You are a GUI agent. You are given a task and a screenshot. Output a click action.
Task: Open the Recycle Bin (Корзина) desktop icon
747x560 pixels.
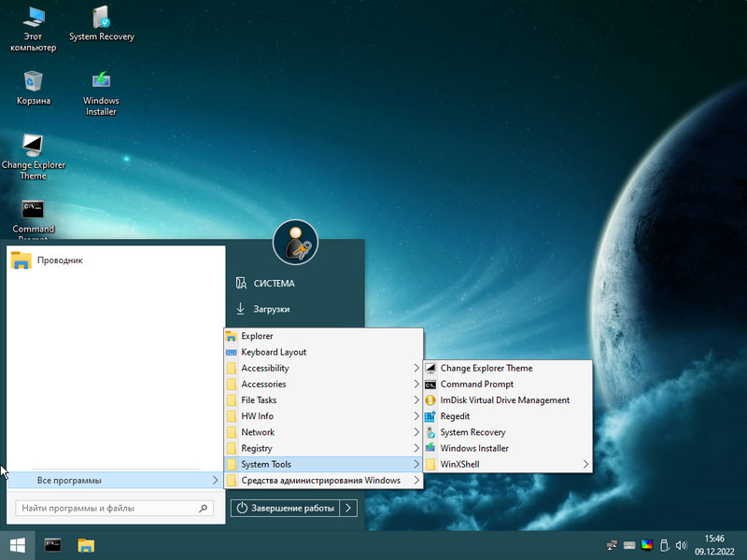(x=34, y=88)
